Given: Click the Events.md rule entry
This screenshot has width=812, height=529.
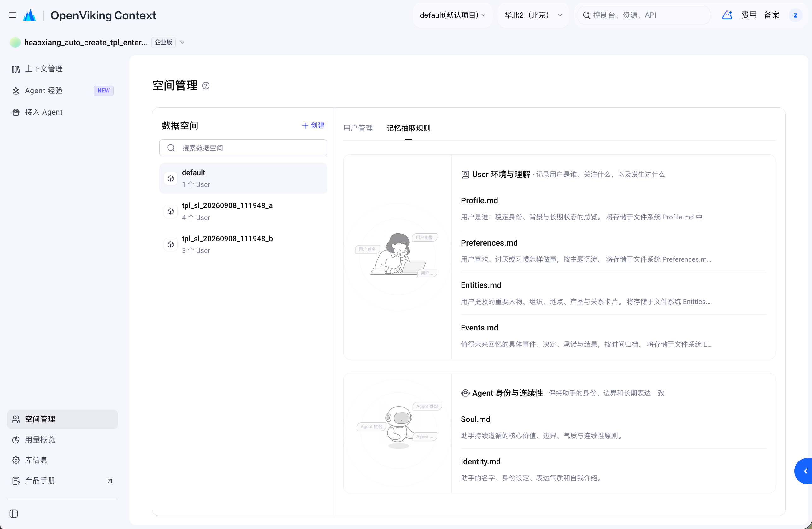Looking at the screenshot, I should pos(614,336).
